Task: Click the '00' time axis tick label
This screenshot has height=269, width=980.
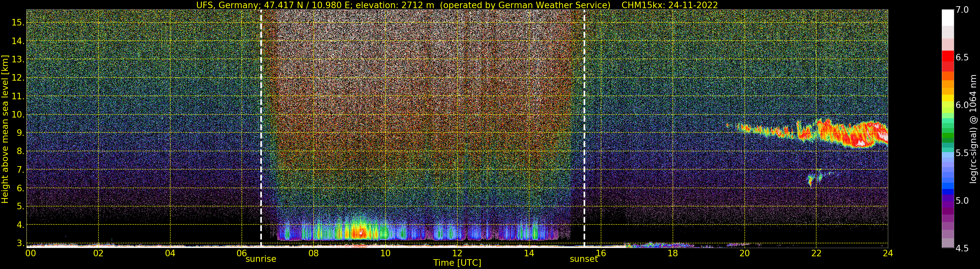Action: [30, 253]
